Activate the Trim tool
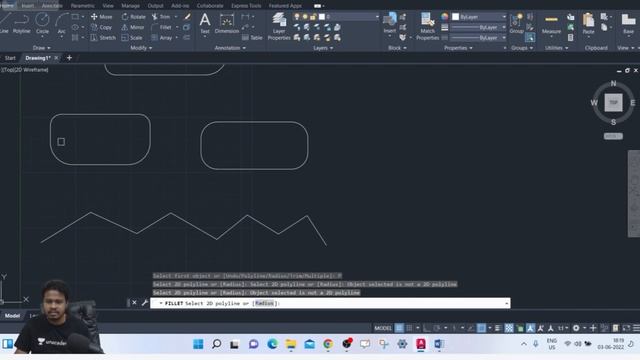This screenshot has height=360, width=640. (161, 17)
